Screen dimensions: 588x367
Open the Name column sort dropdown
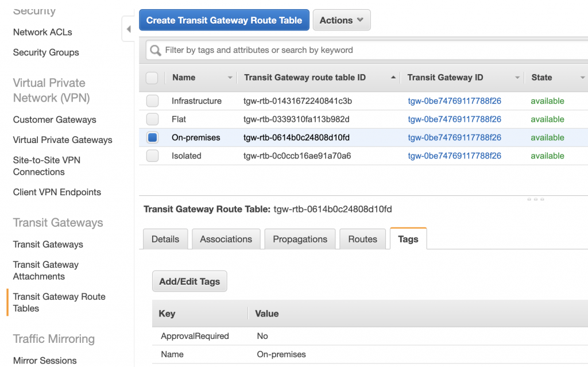[229, 77]
